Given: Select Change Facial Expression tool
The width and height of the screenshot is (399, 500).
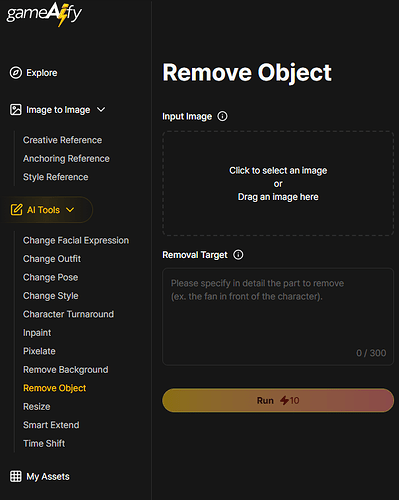Looking at the screenshot, I should (76, 240).
